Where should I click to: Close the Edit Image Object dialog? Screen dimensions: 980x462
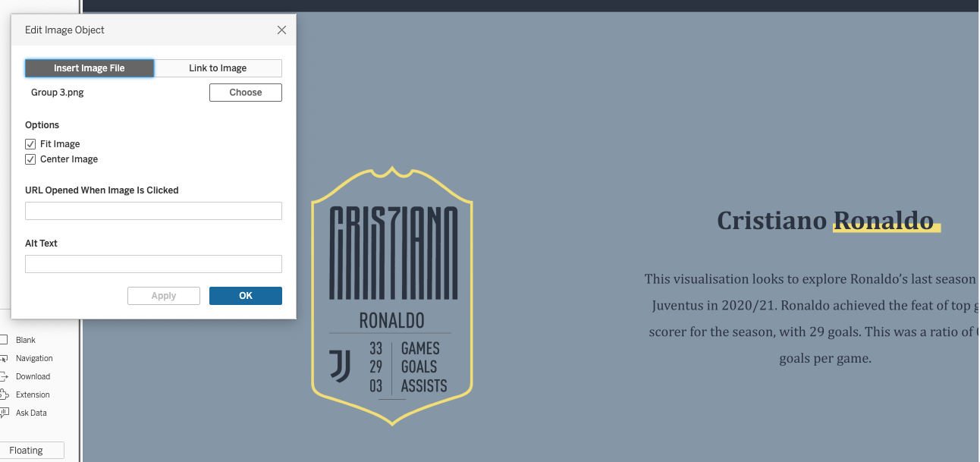point(281,30)
